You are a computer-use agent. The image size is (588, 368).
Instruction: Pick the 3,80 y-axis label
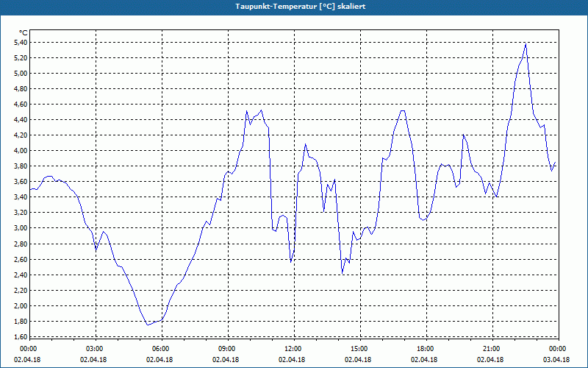pyautogui.click(x=21, y=166)
